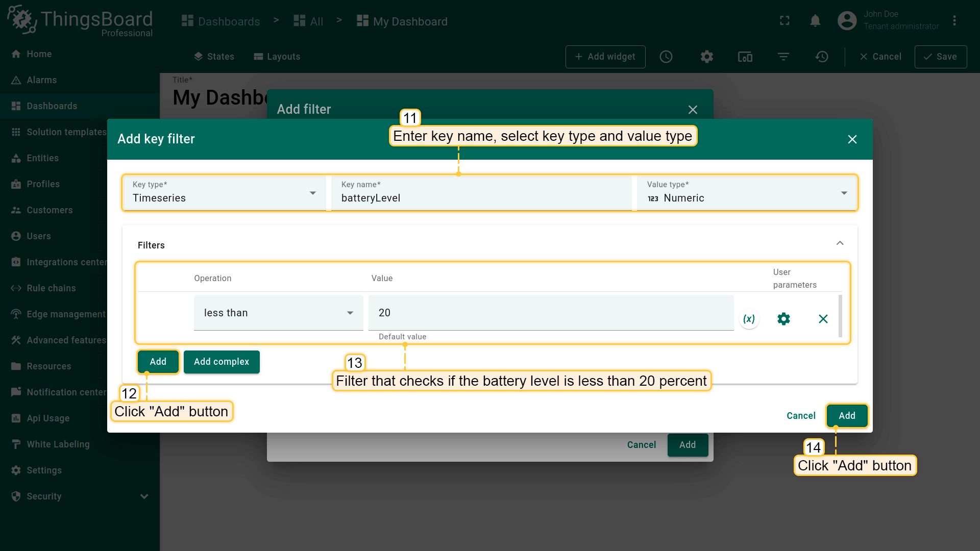Open dashboard settings gear in toolbar
Image resolution: width=980 pixels, height=551 pixels.
coord(706,57)
